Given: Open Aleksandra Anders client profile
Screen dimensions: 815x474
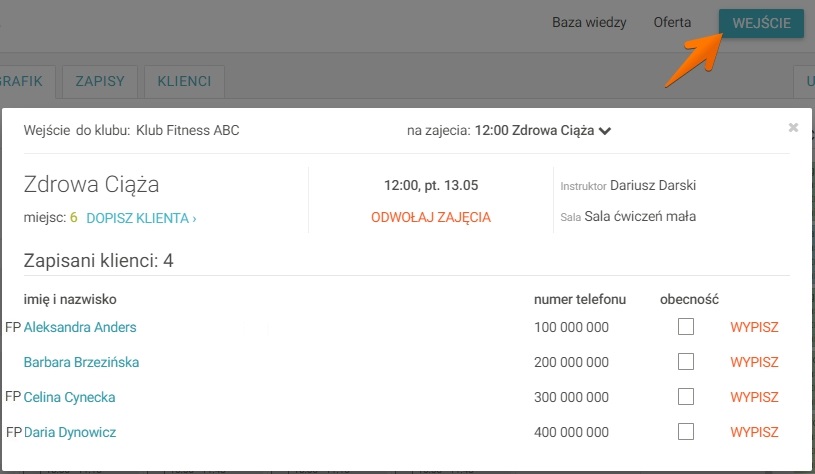Looking at the screenshot, I should pos(80,327).
